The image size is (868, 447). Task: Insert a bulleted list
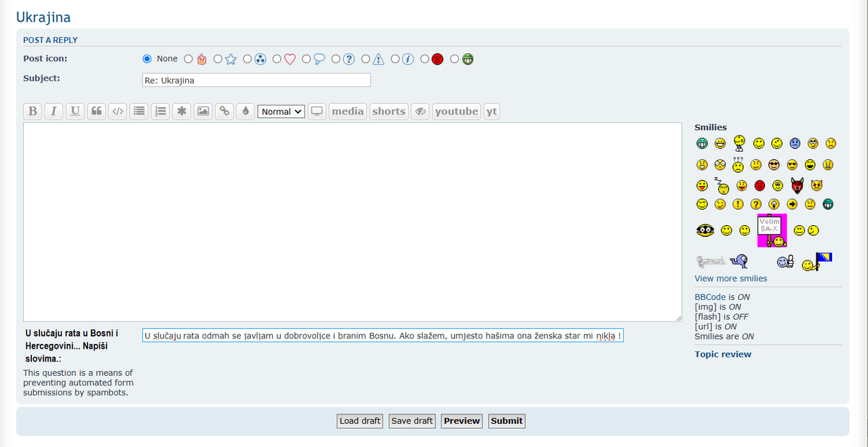coord(139,111)
